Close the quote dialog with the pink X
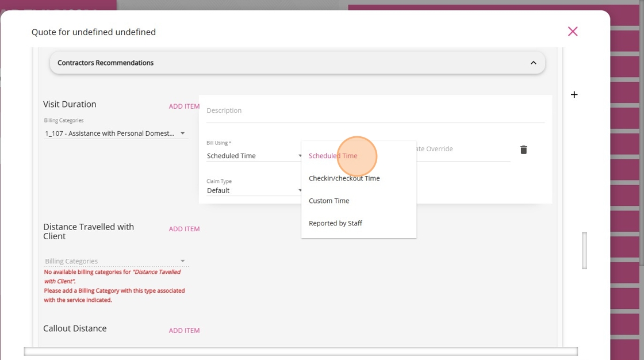 (573, 31)
